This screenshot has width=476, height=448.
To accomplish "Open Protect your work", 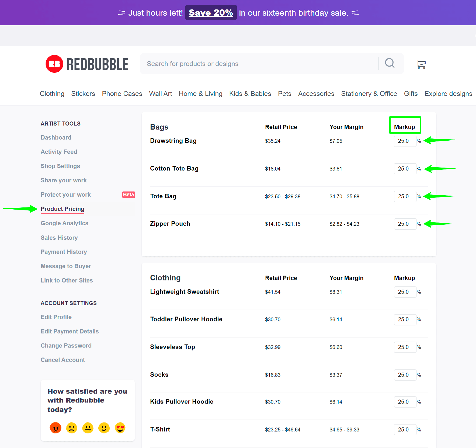I will [66, 195].
